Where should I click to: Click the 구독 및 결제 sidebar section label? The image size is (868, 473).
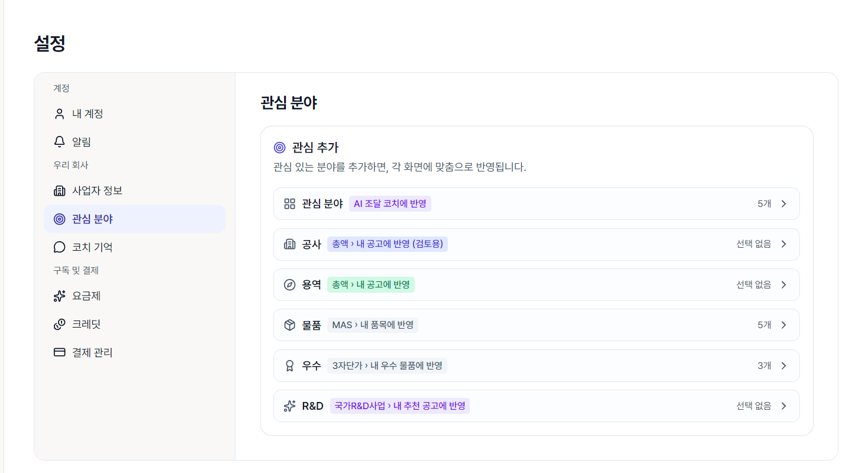click(x=76, y=270)
